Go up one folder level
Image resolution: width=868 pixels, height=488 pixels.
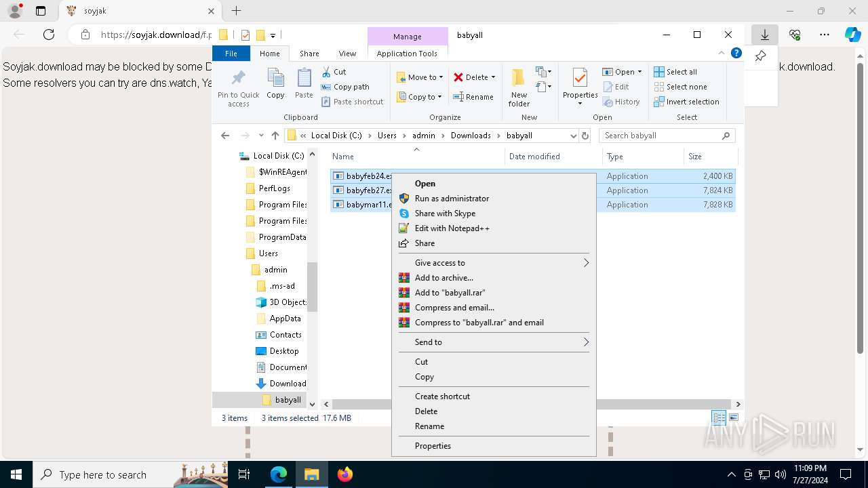click(x=275, y=136)
